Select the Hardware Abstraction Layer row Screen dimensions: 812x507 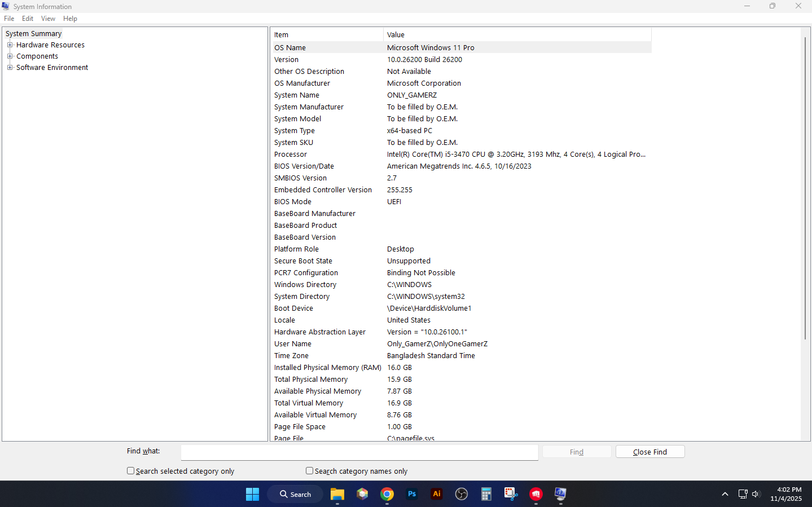click(461, 332)
